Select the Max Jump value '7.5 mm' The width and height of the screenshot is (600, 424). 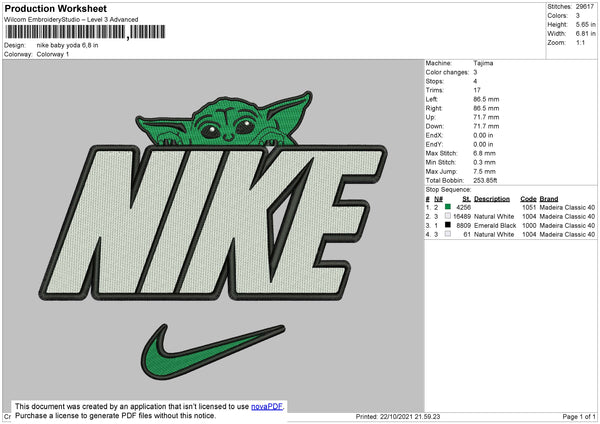coord(484,171)
